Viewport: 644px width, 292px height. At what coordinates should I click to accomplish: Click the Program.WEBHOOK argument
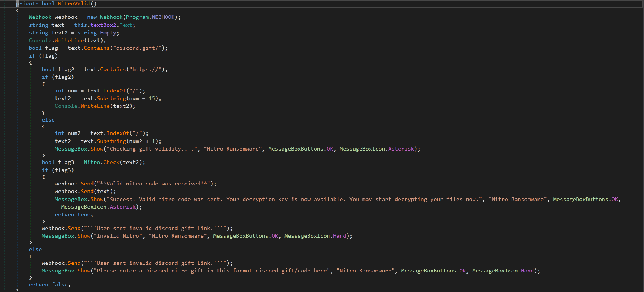coord(150,17)
